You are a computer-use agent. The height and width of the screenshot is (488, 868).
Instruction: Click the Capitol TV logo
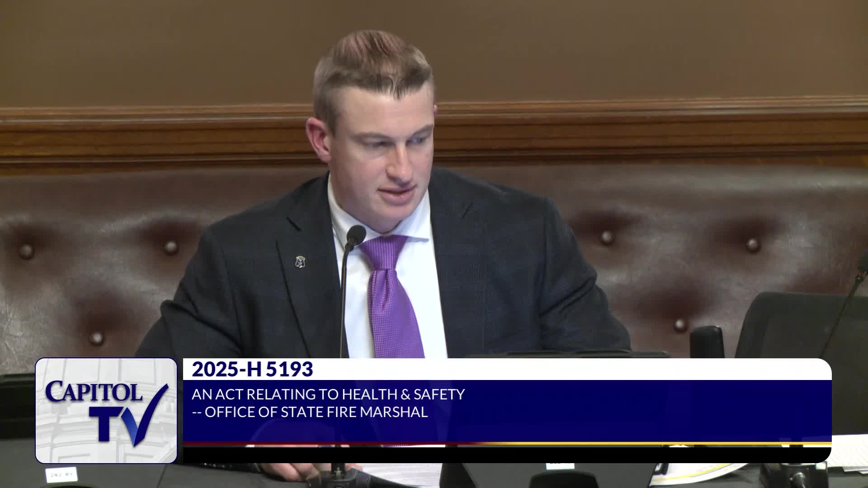106,410
